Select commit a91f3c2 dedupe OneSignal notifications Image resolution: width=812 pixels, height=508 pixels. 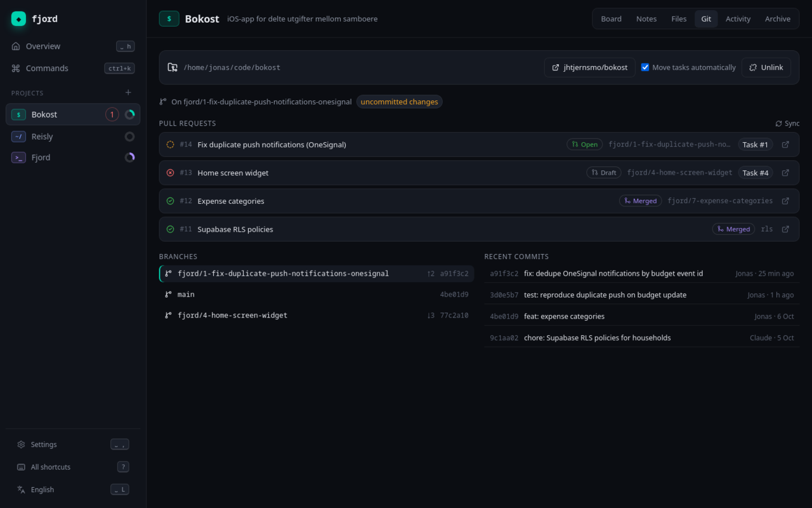coord(642,274)
